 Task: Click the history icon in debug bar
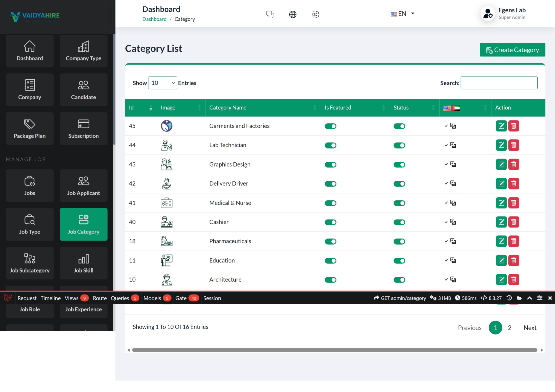point(509,298)
